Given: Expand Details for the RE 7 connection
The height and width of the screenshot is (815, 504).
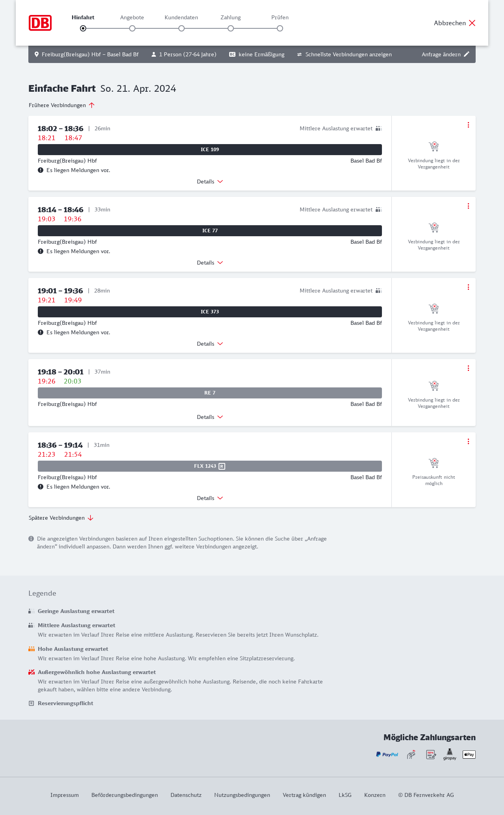Looking at the screenshot, I should tap(210, 417).
